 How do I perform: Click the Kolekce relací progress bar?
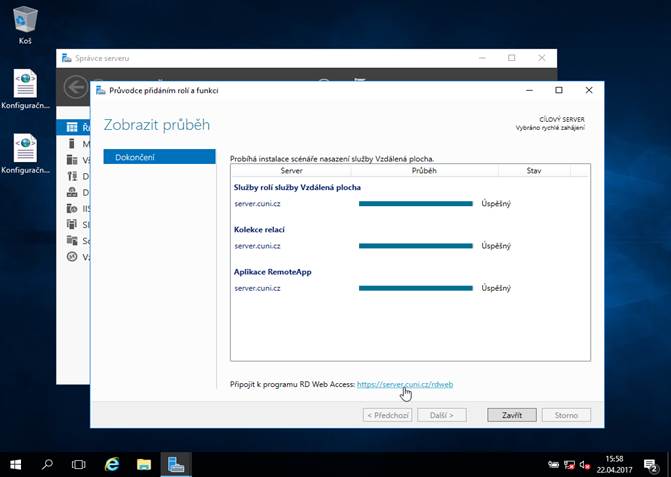(416, 246)
